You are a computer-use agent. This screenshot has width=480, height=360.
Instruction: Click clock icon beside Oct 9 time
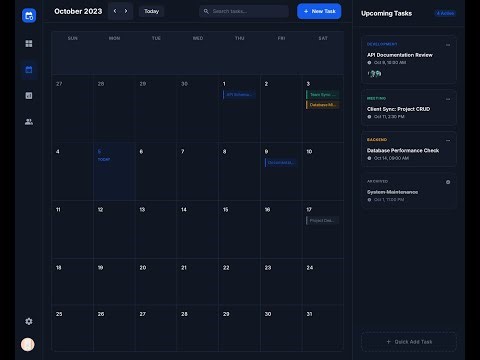369,63
